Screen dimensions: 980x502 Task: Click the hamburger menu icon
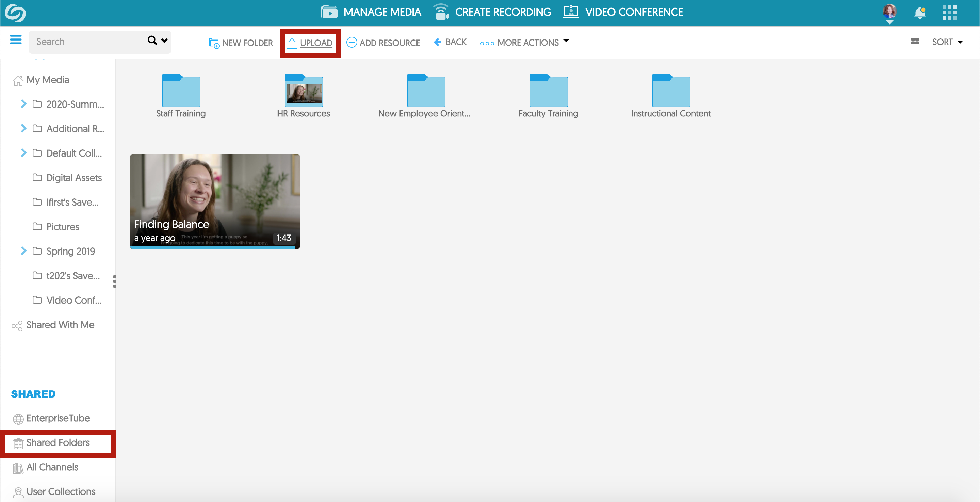(x=16, y=39)
